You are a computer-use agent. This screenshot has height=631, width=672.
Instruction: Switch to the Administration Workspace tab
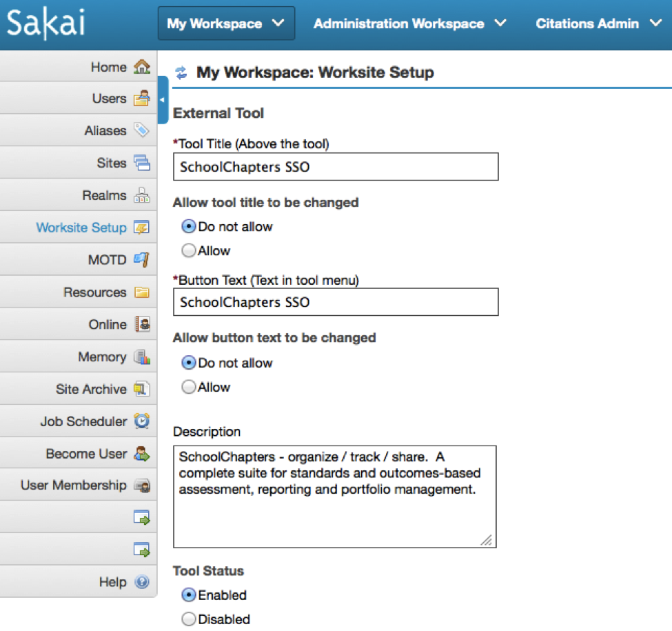point(399,23)
